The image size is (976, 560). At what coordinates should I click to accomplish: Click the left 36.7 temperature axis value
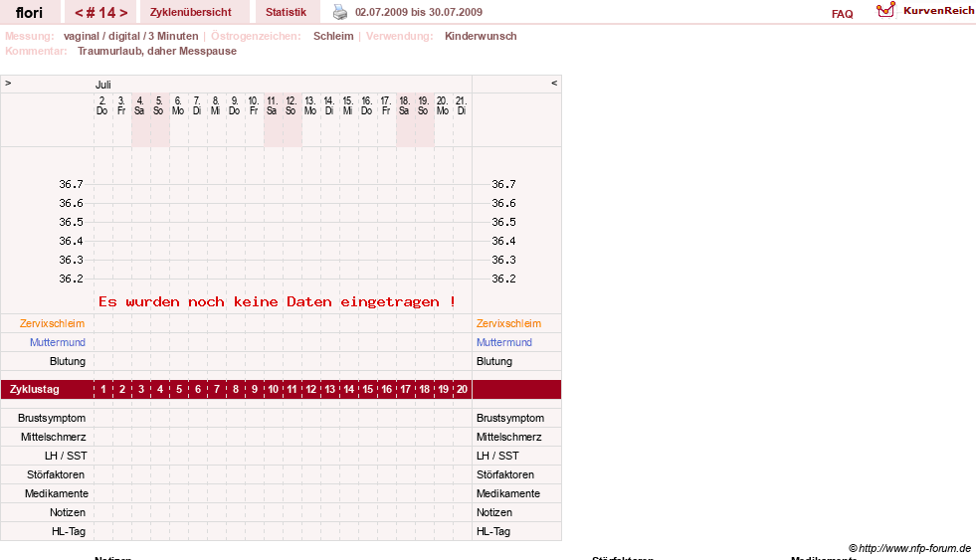pos(71,184)
